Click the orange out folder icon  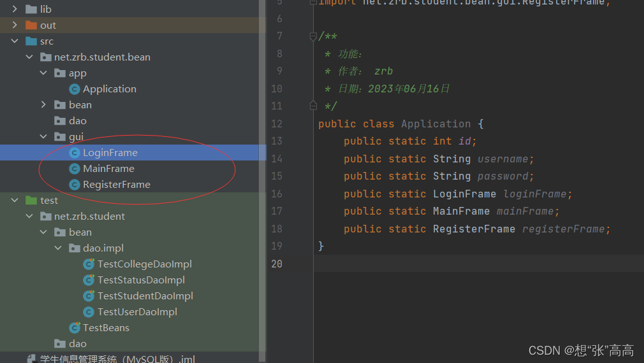click(31, 25)
